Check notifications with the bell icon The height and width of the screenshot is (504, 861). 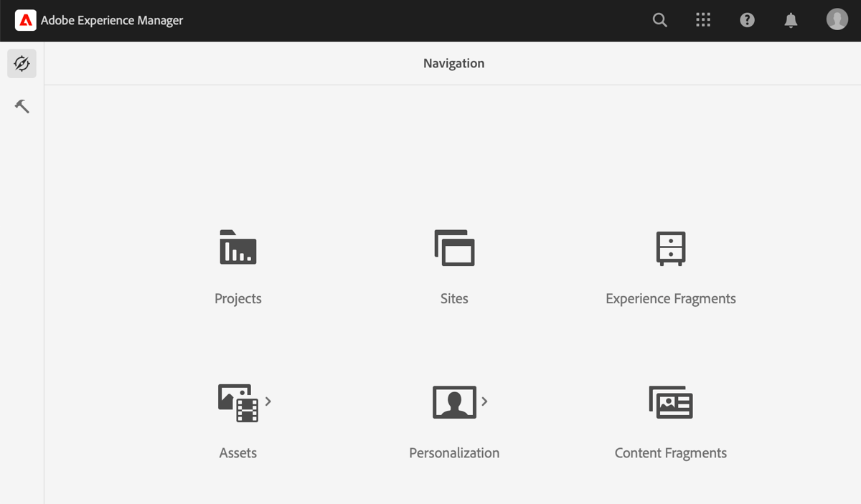(x=791, y=20)
